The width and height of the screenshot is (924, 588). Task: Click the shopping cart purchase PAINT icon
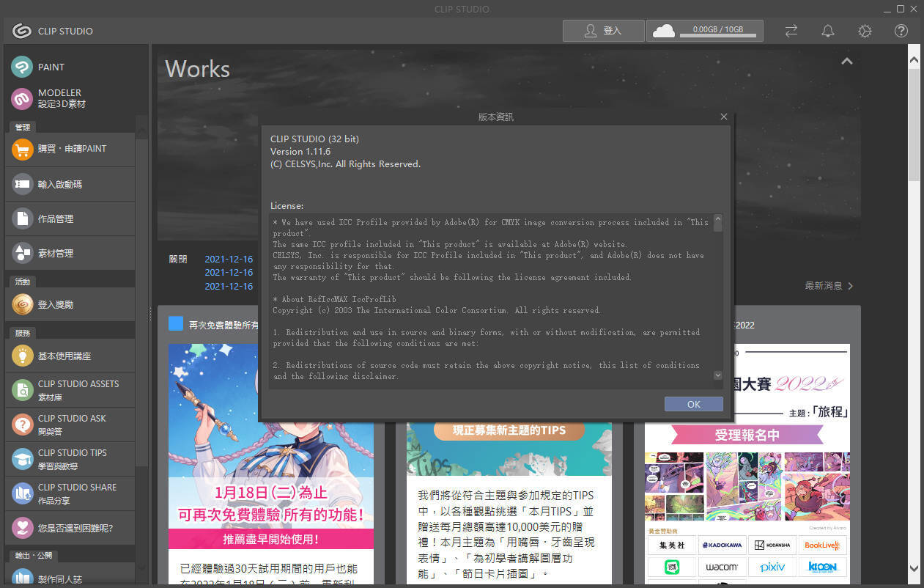(x=23, y=149)
